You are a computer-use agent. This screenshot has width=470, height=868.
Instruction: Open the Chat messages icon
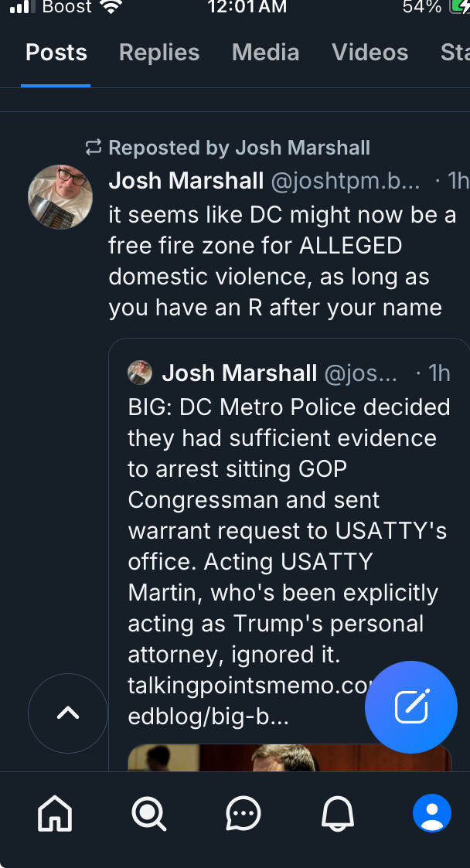pyautogui.click(x=244, y=813)
